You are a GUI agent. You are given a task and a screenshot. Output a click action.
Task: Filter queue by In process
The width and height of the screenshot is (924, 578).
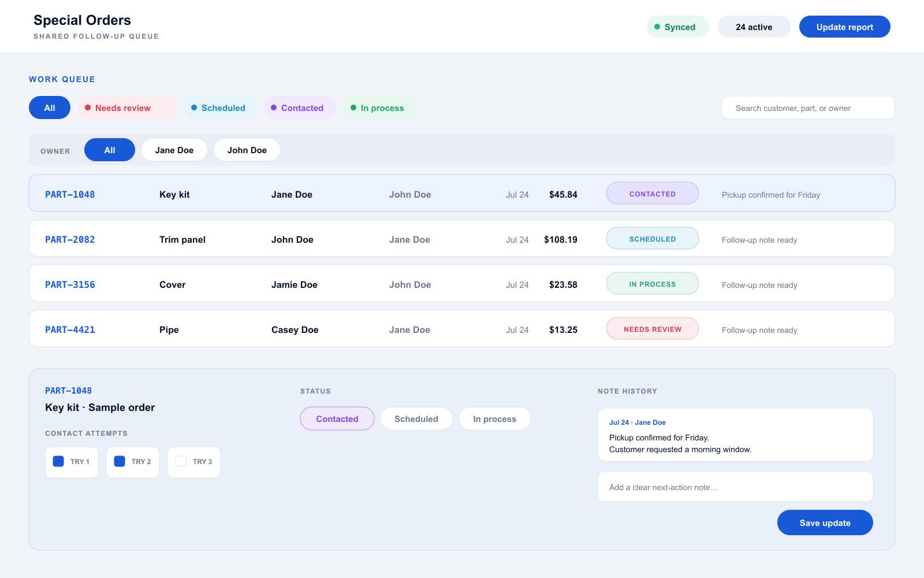click(x=379, y=108)
